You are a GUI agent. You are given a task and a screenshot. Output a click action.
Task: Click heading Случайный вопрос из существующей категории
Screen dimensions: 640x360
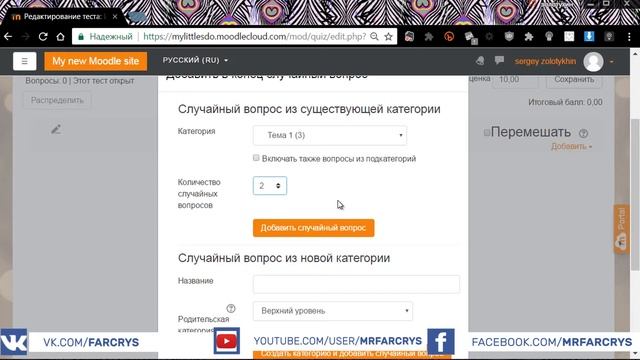pos(309,109)
